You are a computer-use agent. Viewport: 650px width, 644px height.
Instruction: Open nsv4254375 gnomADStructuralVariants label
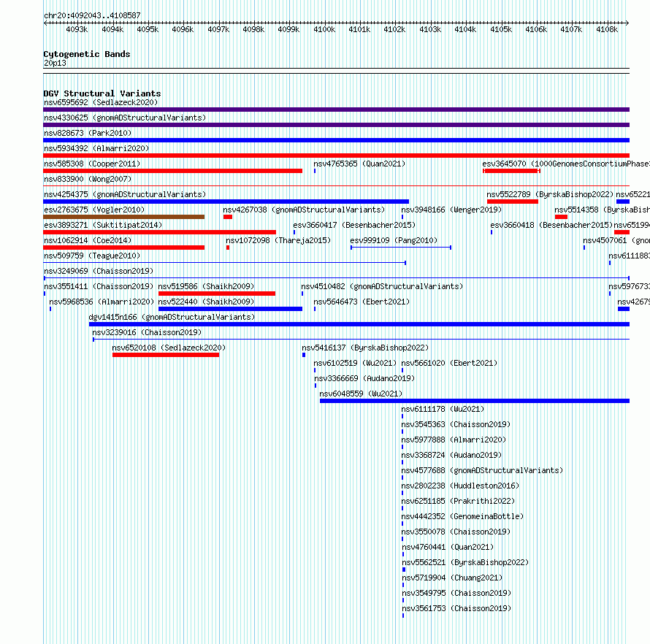125,194
